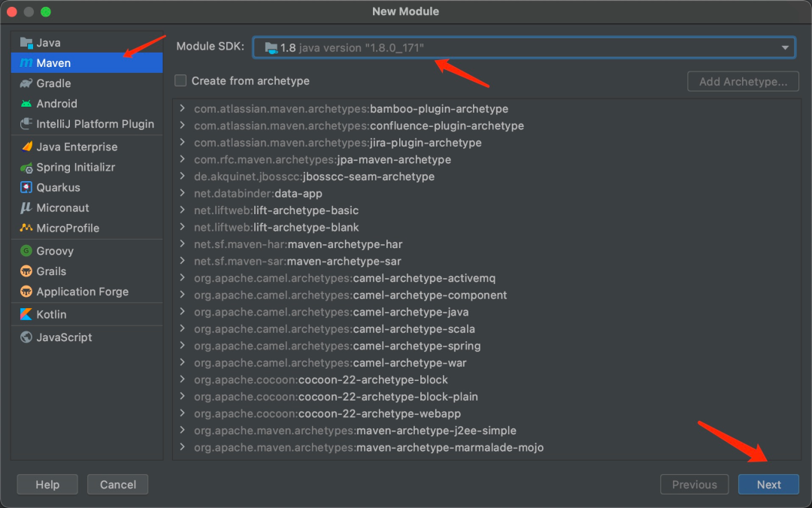The height and width of the screenshot is (508, 812).
Task: Select maven-archetype-j2ee-simple archetype
Action: tap(355, 431)
